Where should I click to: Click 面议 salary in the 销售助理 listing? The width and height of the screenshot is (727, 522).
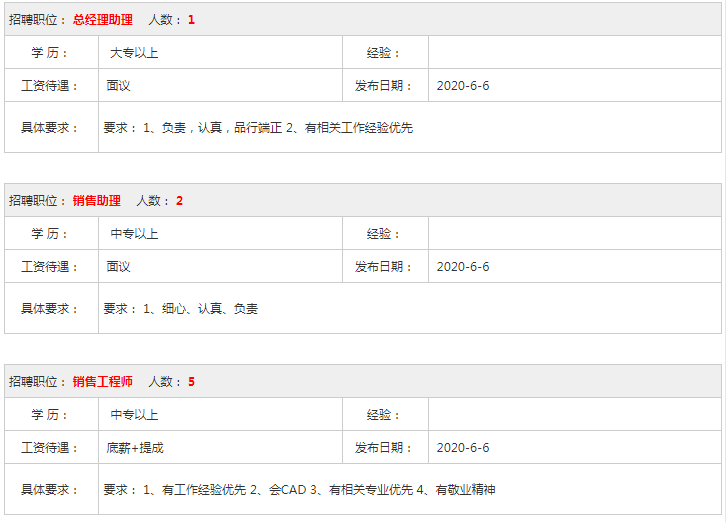(119, 267)
